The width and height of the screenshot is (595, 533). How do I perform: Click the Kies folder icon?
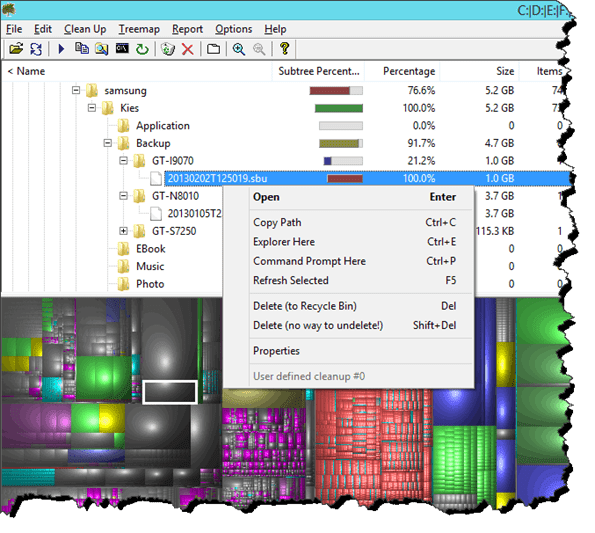(x=108, y=108)
